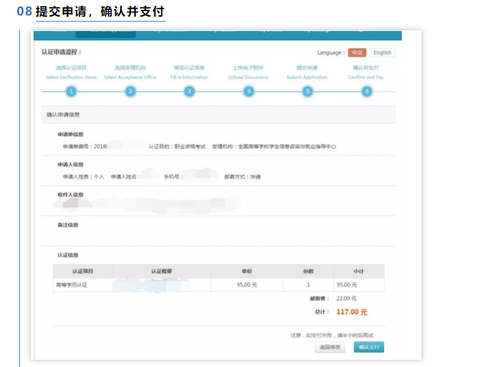The width and height of the screenshot is (500, 367).
Task: Click step 6 circle in the progress tracker
Action: [367, 91]
